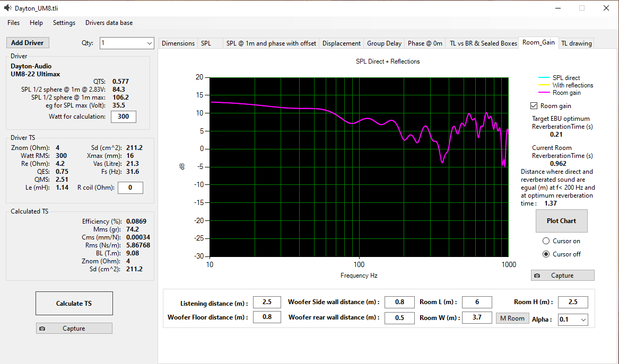The image size is (619, 364).
Task: Click the Watt for calculation field
Action: click(x=123, y=117)
